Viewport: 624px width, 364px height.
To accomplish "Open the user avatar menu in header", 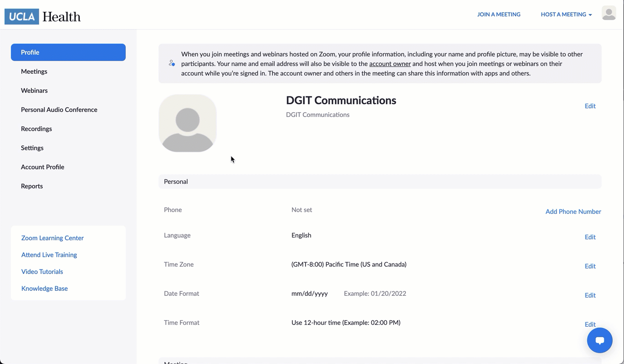I will 609,13.
